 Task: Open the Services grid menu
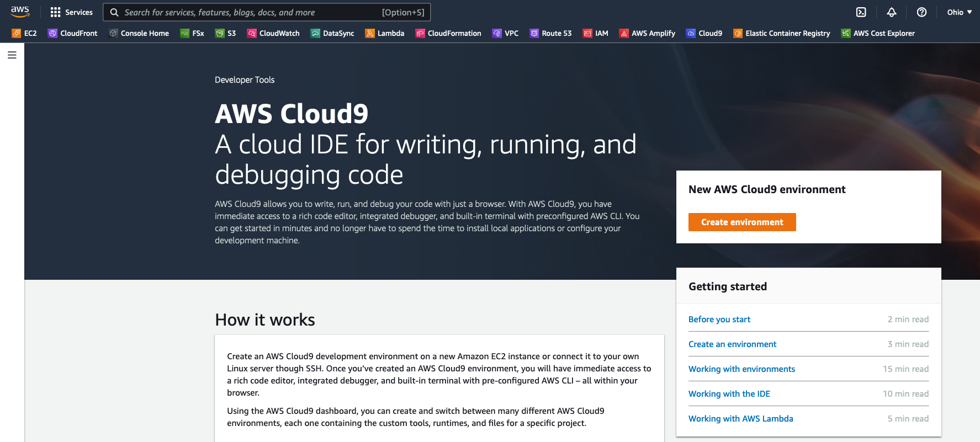point(71,12)
